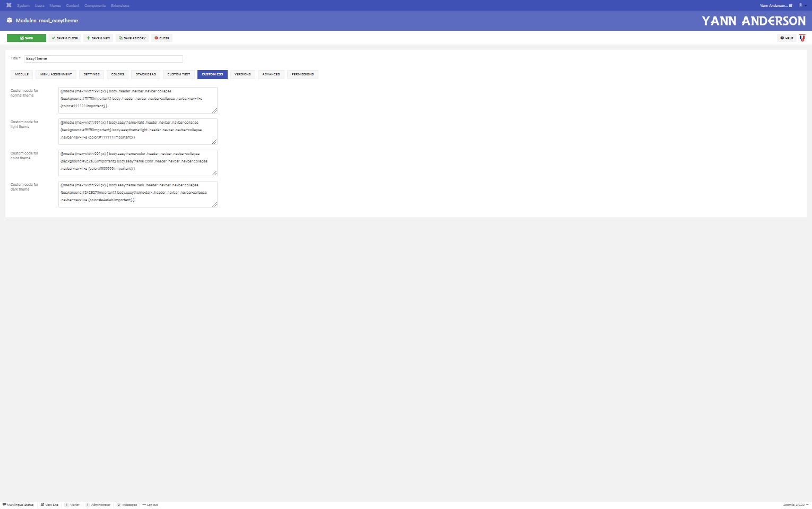
Task: Click Save & Close with checkmark
Action: click(65, 38)
